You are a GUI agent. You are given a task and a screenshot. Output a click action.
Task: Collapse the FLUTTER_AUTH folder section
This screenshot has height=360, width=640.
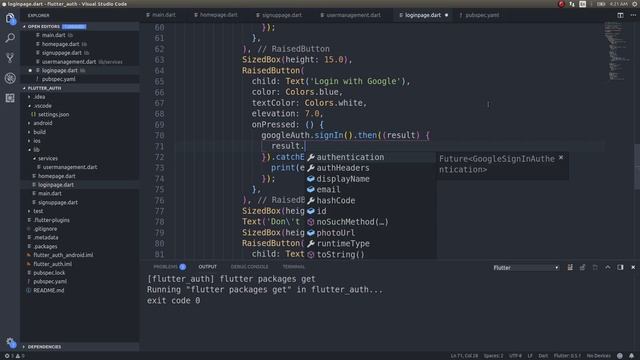80,88
